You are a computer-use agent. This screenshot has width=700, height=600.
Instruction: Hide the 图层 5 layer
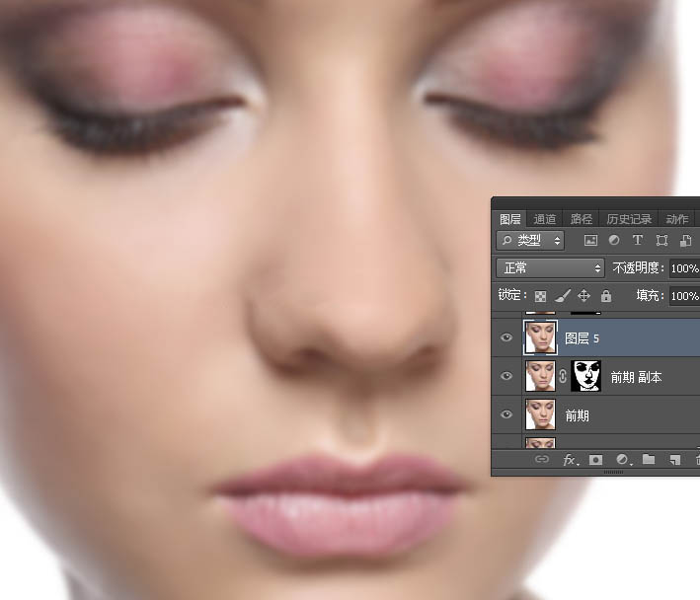[x=506, y=337]
